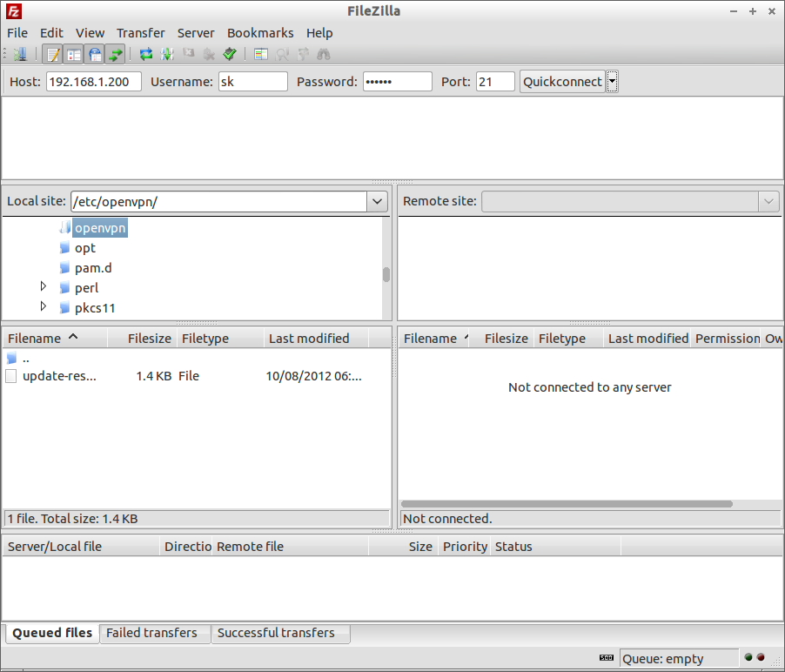Viewport: 785px width, 672px height.
Task: Click the Host input field
Action: [94, 81]
